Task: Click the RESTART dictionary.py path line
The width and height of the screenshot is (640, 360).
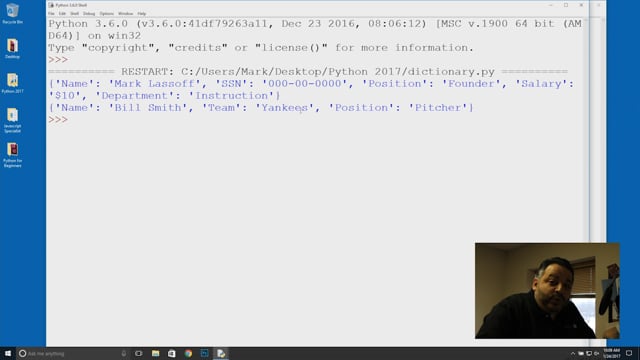Action: click(308, 72)
